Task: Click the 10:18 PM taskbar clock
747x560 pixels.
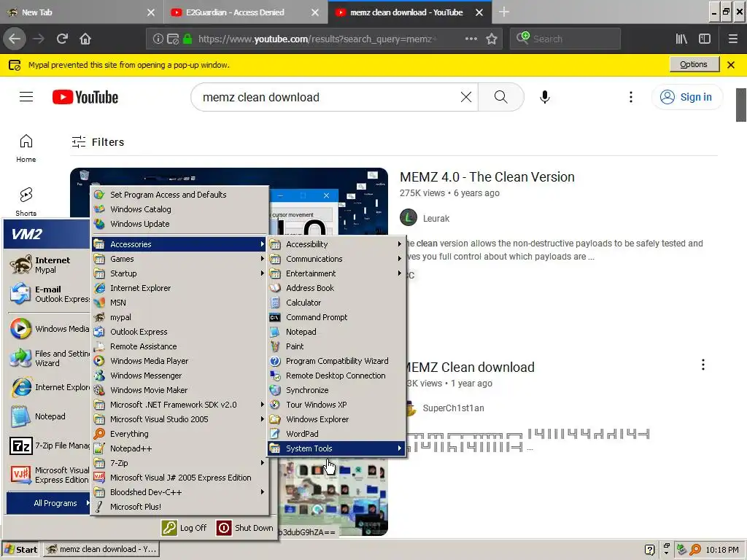Action: (x=722, y=550)
